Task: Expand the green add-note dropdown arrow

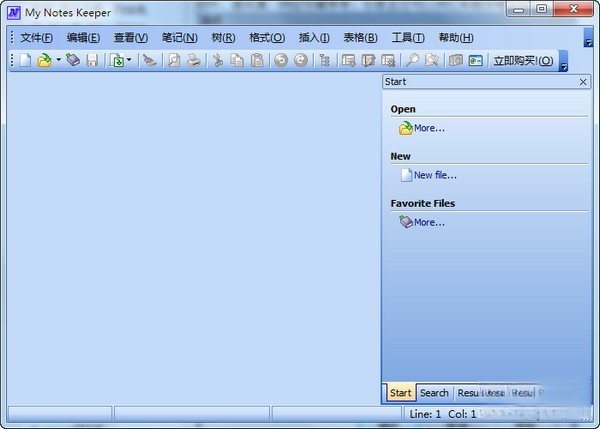Action: [x=129, y=61]
